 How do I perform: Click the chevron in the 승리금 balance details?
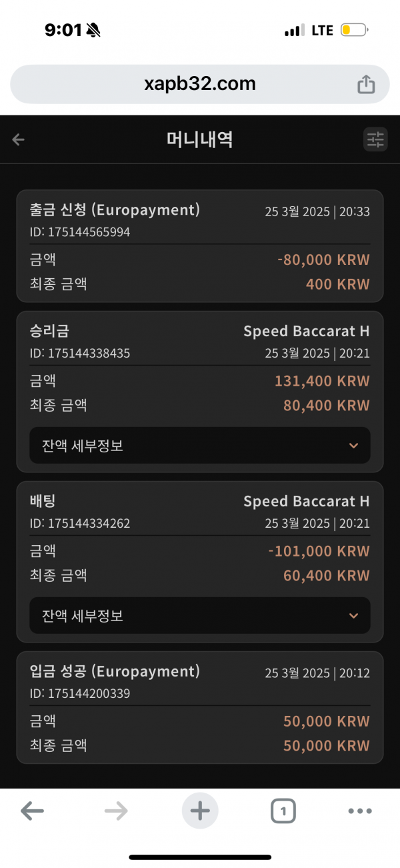pos(354,446)
